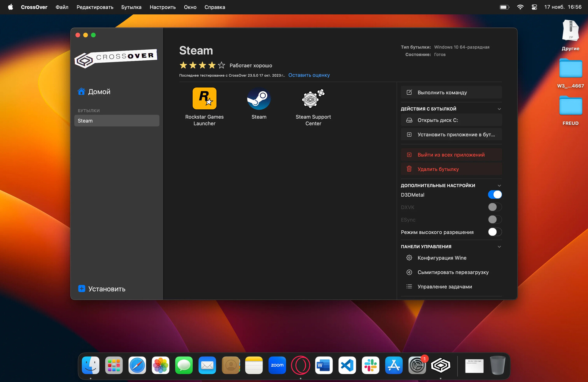Click the date and time in menu bar
The height and width of the screenshot is (382, 588).
[563, 7]
